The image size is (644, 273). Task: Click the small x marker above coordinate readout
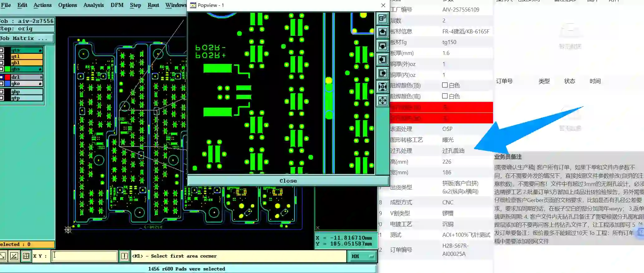(x=317, y=228)
